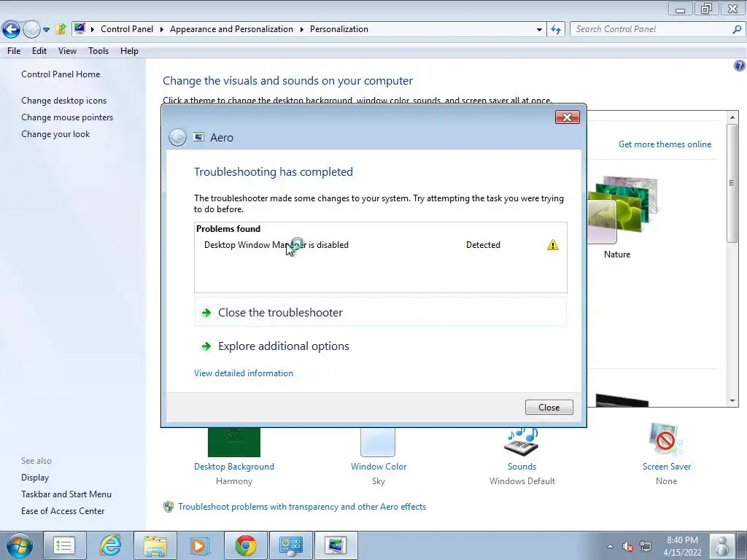
Task: Click the user icon in taskbar corner
Action: tap(722, 546)
